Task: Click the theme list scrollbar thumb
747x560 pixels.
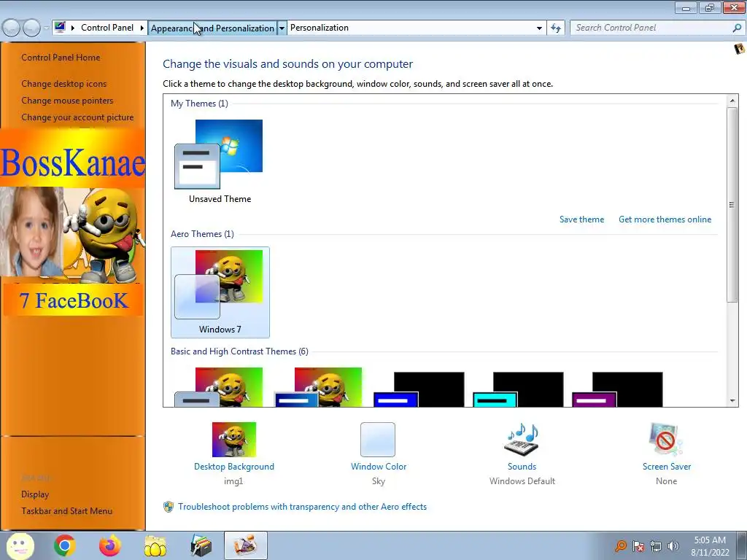Action: [x=732, y=204]
